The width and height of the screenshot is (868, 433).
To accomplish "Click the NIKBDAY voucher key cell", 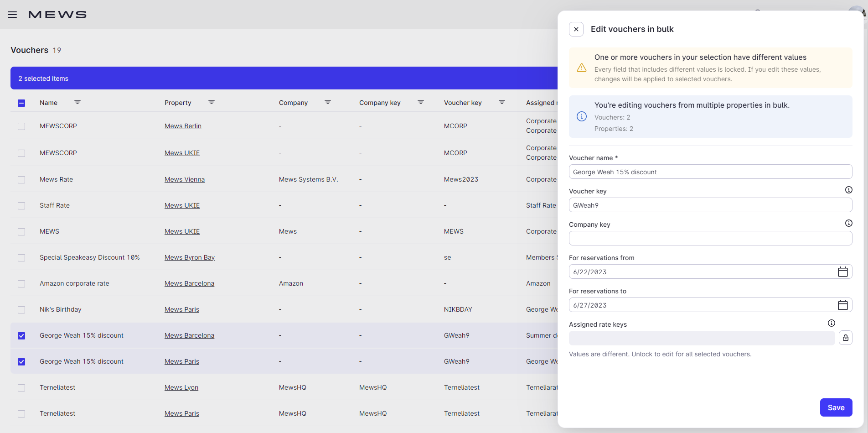I will pyautogui.click(x=458, y=309).
